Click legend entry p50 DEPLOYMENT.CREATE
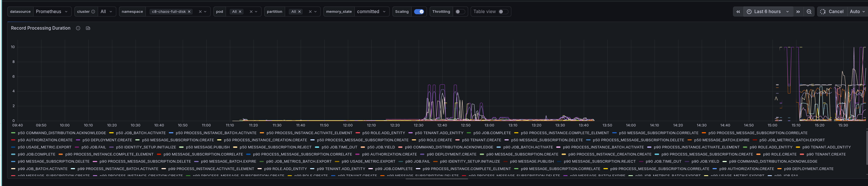Image resolution: width=868 pixels, height=186 pixels. (107, 140)
